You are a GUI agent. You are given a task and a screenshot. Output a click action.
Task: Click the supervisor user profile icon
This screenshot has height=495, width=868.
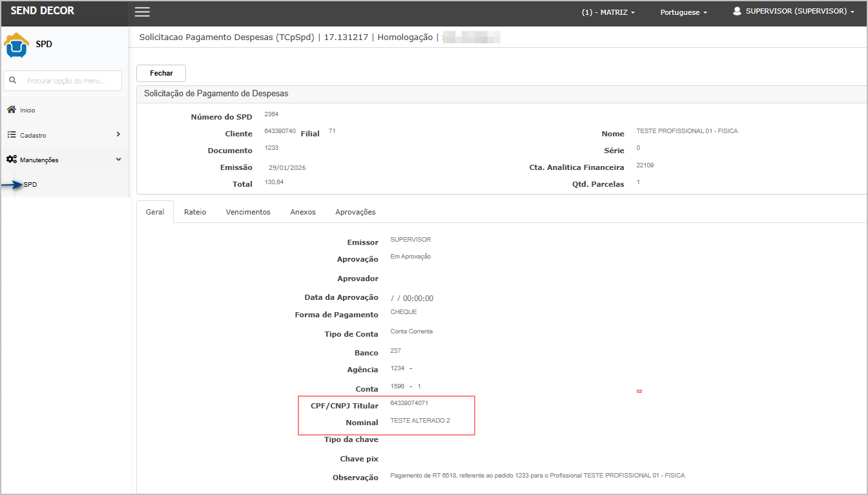737,12
